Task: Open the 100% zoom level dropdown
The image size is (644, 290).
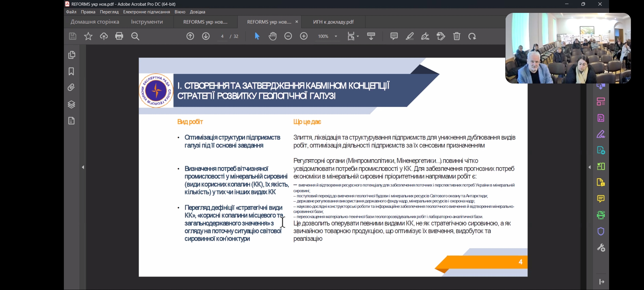Action: (336, 36)
